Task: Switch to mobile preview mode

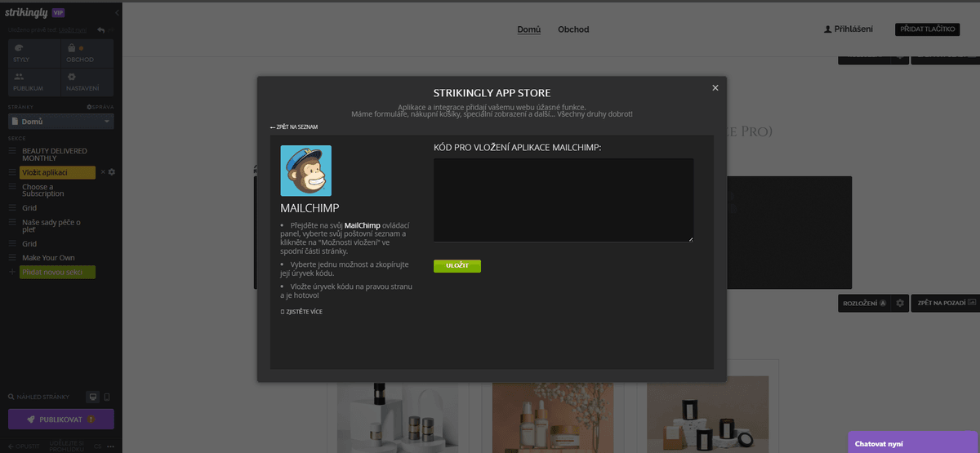Action: tap(107, 397)
